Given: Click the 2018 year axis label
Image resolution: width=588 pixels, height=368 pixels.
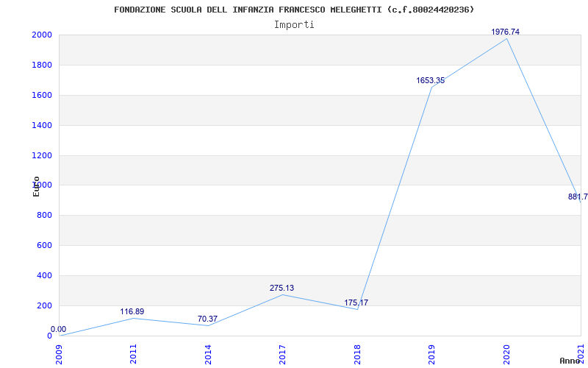Looking at the screenshot, I should click(x=357, y=355).
